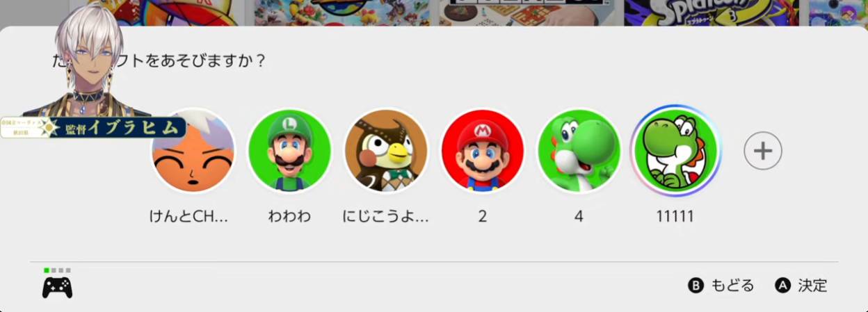
Task: Select the highlighted Yoshi user 11111
Action: [x=675, y=151]
